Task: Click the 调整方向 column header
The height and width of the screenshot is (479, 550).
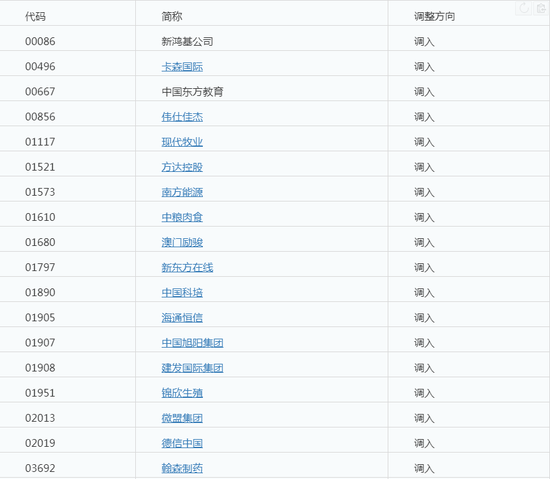Action: pos(434,16)
